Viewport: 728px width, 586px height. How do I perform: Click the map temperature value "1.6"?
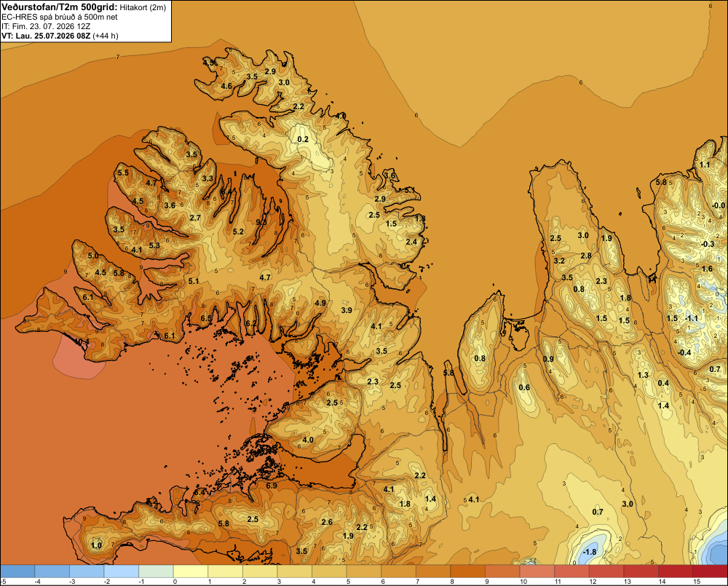click(x=707, y=269)
